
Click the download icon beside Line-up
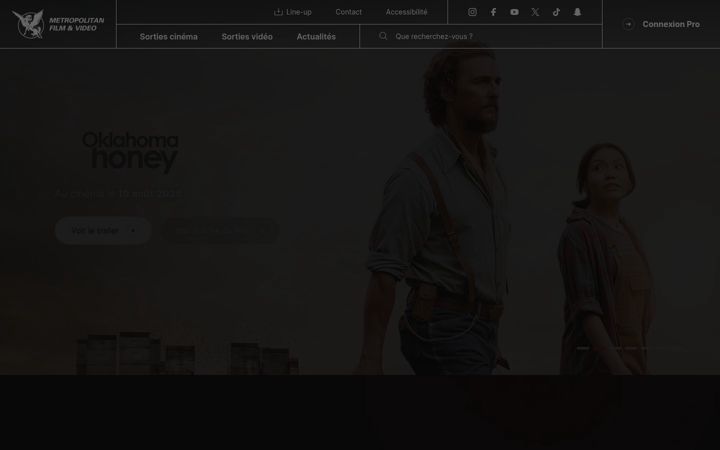(278, 12)
